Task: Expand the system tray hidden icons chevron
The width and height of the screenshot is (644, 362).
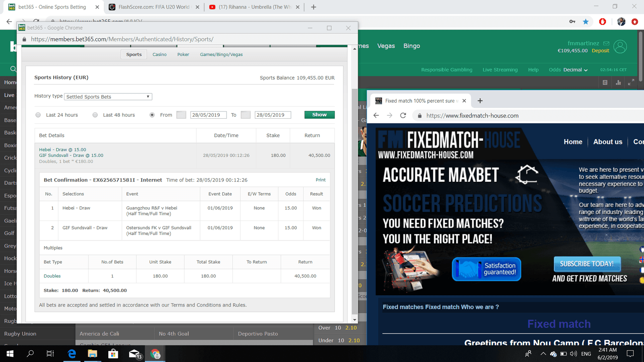Action: pos(543,354)
